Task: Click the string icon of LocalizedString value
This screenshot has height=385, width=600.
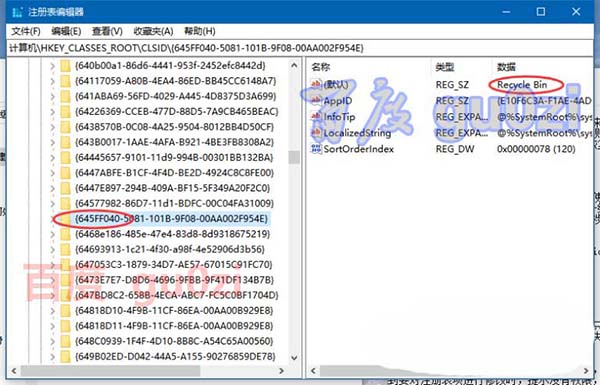Action: click(x=316, y=133)
